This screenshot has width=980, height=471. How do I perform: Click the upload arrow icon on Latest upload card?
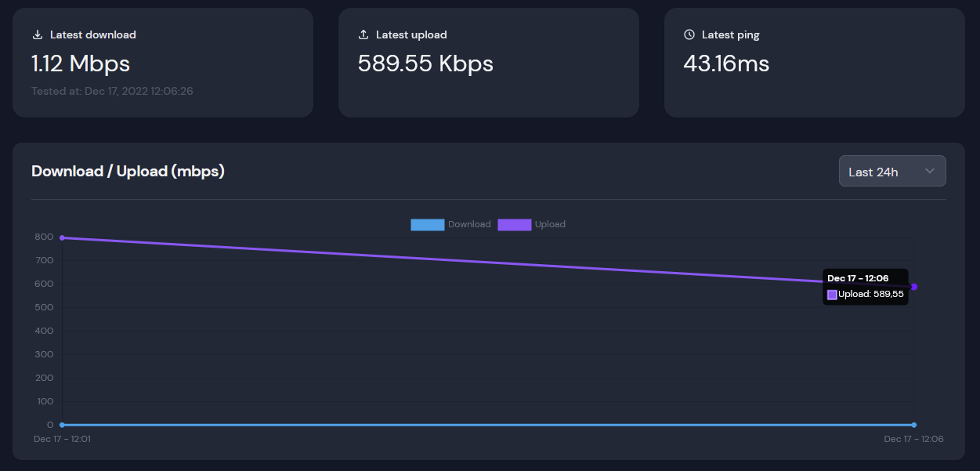pos(363,34)
